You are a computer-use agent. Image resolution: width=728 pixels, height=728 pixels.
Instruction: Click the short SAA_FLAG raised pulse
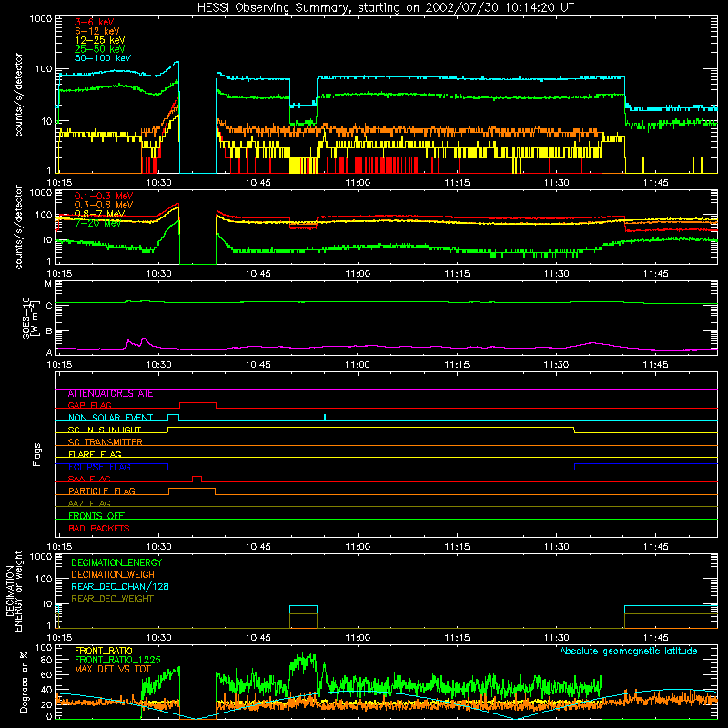pos(197,477)
